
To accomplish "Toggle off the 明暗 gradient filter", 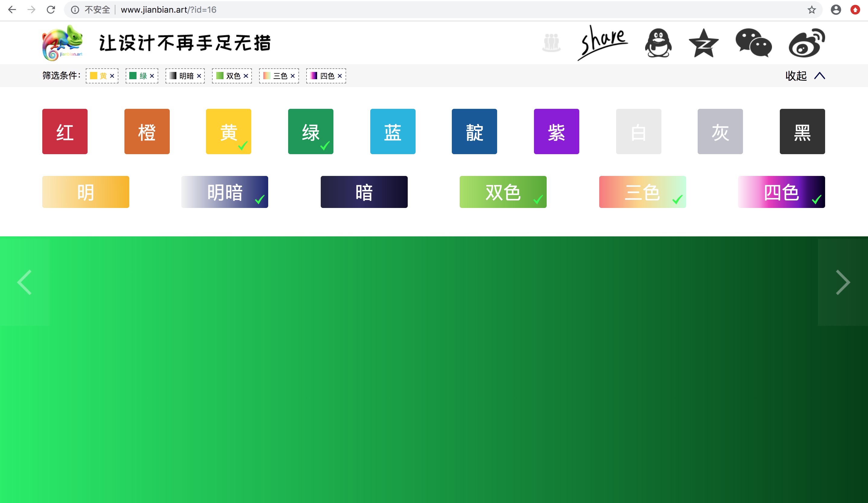I will pos(225,192).
